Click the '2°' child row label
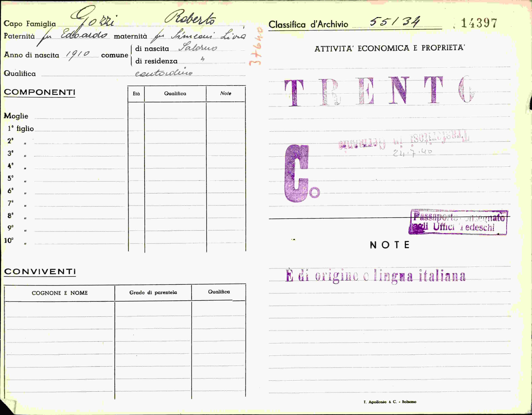Screen dimensions: 532x415 point(11,141)
